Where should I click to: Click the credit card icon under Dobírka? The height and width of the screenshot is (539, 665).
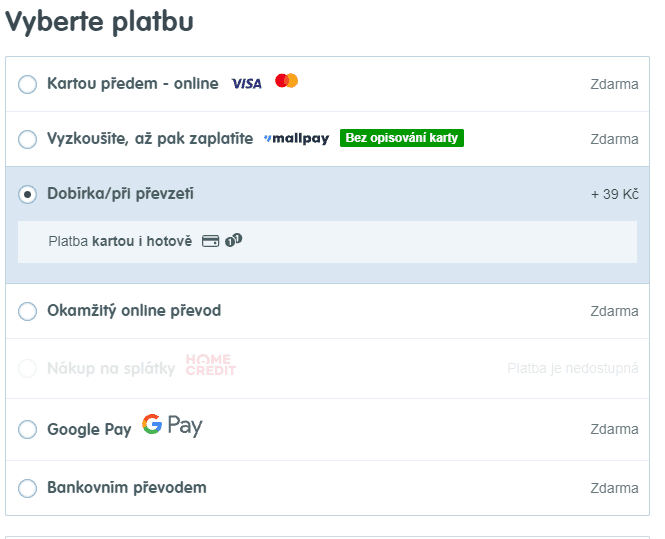210,241
